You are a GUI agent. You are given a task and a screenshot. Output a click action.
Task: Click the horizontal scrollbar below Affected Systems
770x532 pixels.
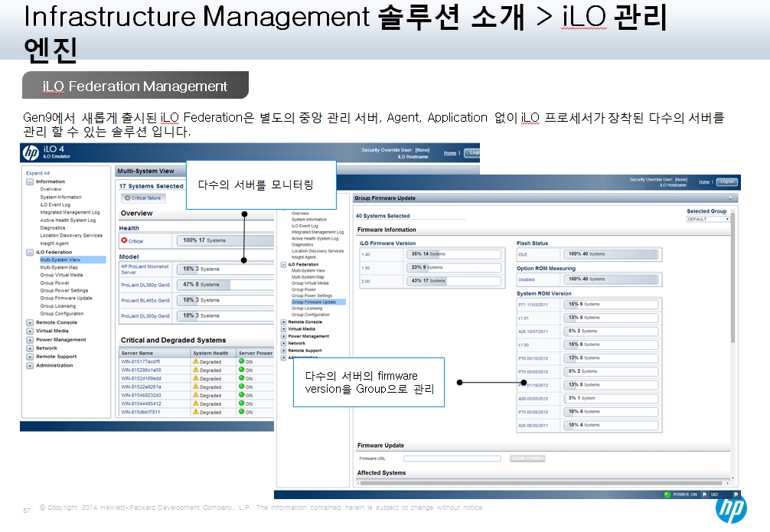tap(542, 483)
